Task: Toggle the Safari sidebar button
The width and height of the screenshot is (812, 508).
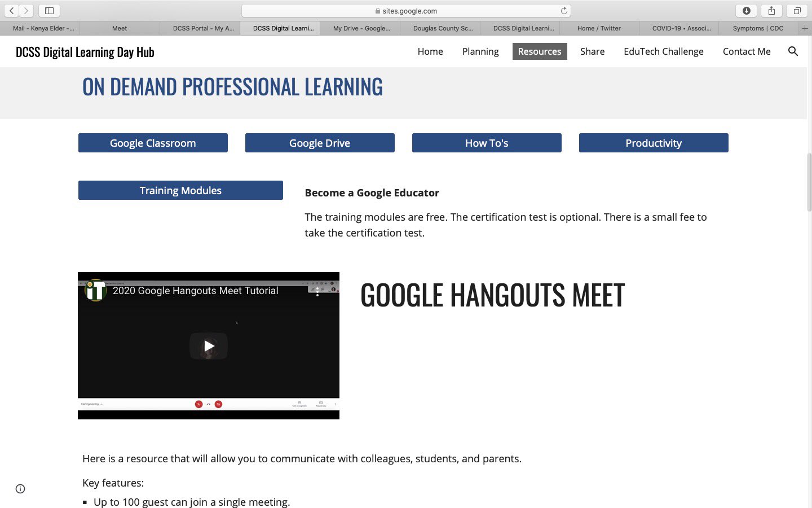Action: (x=49, y=11)
